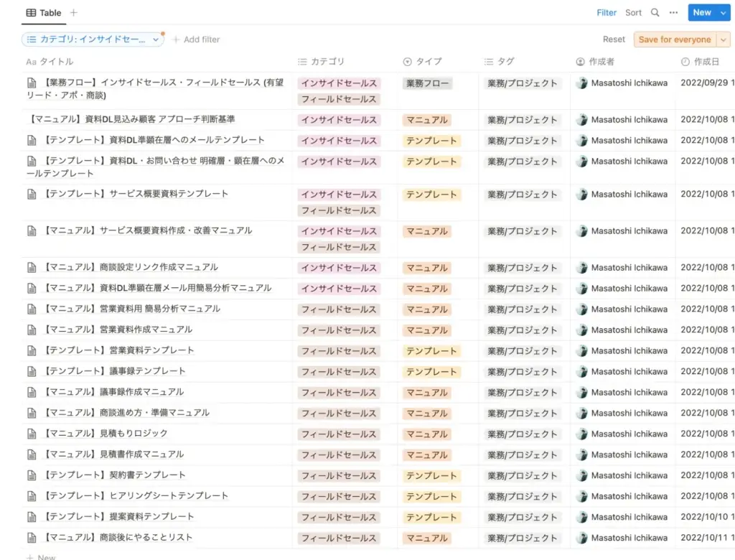
Task: Open page icon of 見積もりロジック row
Action: 32,434
